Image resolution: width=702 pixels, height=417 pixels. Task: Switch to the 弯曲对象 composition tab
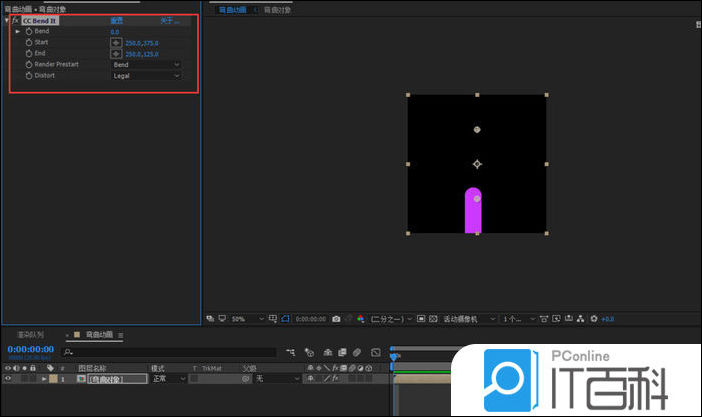coord(278,9)
